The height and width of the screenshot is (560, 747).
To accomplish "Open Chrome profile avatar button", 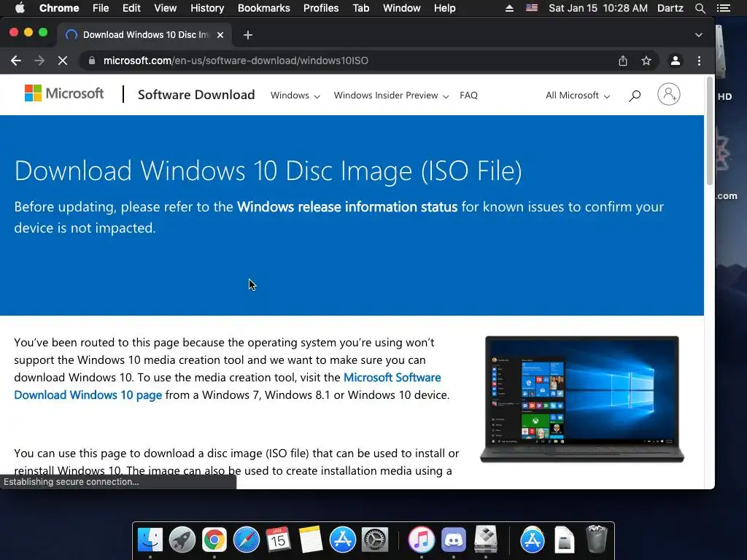I will point(675,61).
